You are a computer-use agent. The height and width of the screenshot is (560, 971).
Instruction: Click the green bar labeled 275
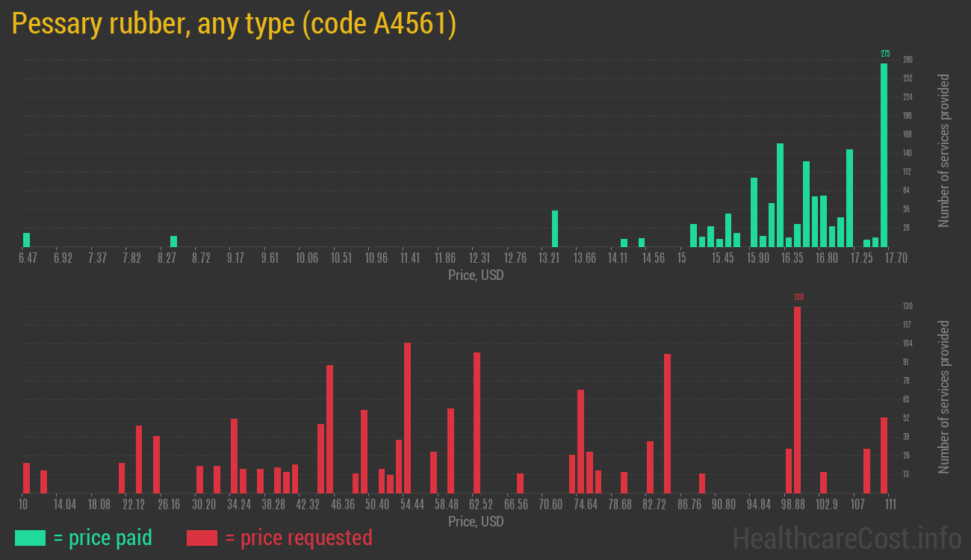tap(884, 155)
